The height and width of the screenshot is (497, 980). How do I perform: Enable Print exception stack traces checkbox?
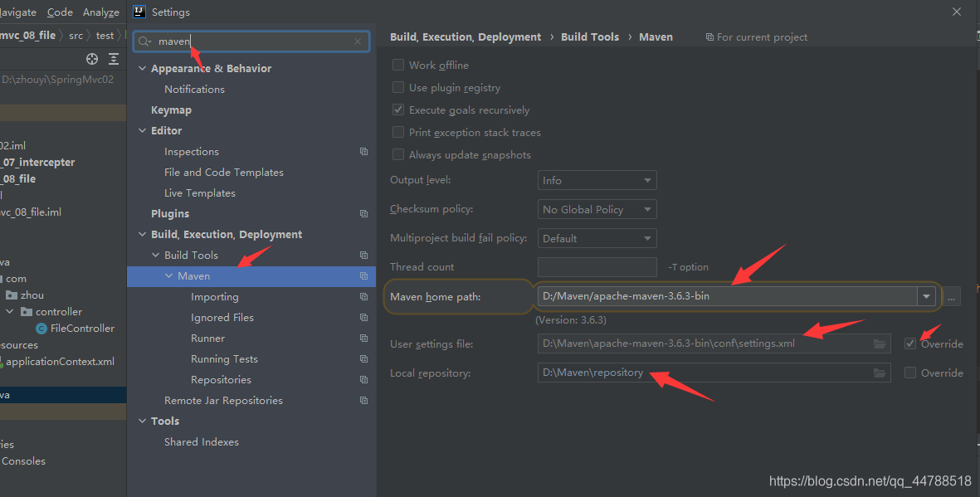click(x=398, y=133)
